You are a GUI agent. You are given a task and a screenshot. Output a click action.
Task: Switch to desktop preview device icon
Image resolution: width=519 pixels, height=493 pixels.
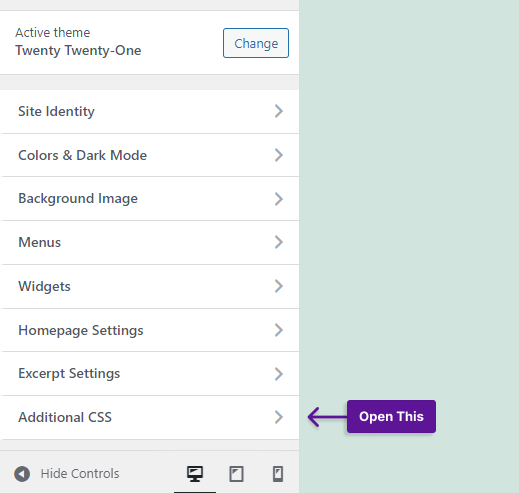click(195, 474)
